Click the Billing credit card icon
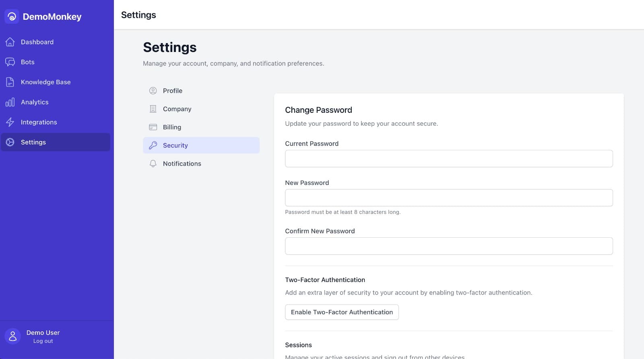Viewport: 644px width, 359px height. [x=153, y=127]
